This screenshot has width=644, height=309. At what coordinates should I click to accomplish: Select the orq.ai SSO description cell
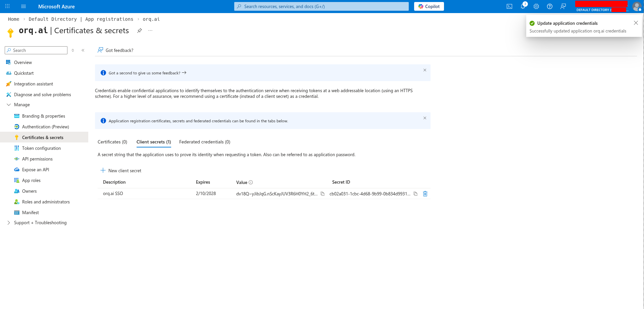pos(113,193)
